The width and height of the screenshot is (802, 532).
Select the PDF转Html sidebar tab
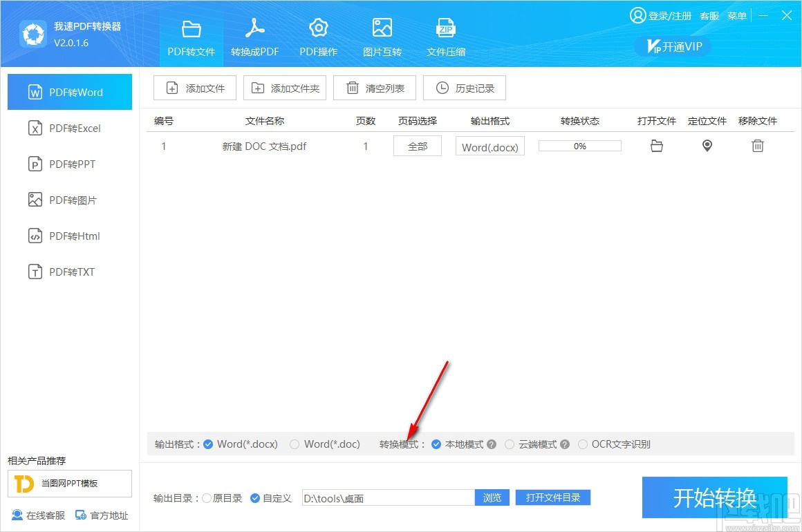(69, 236)
